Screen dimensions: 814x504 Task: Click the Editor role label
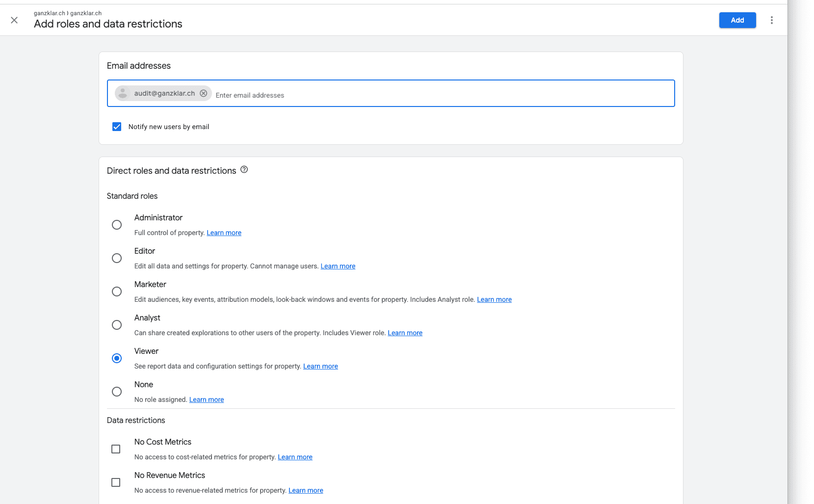[x=145, y=251]
